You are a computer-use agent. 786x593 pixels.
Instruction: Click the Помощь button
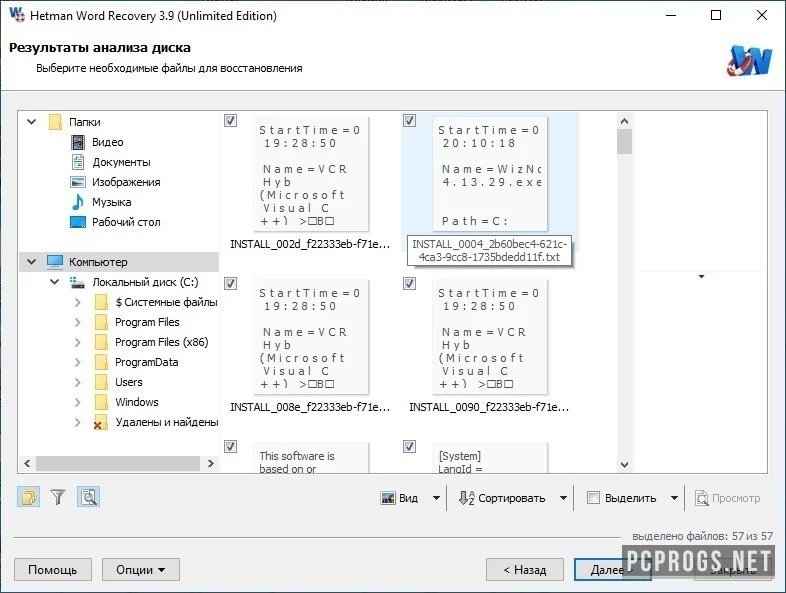tap(53, 570)
